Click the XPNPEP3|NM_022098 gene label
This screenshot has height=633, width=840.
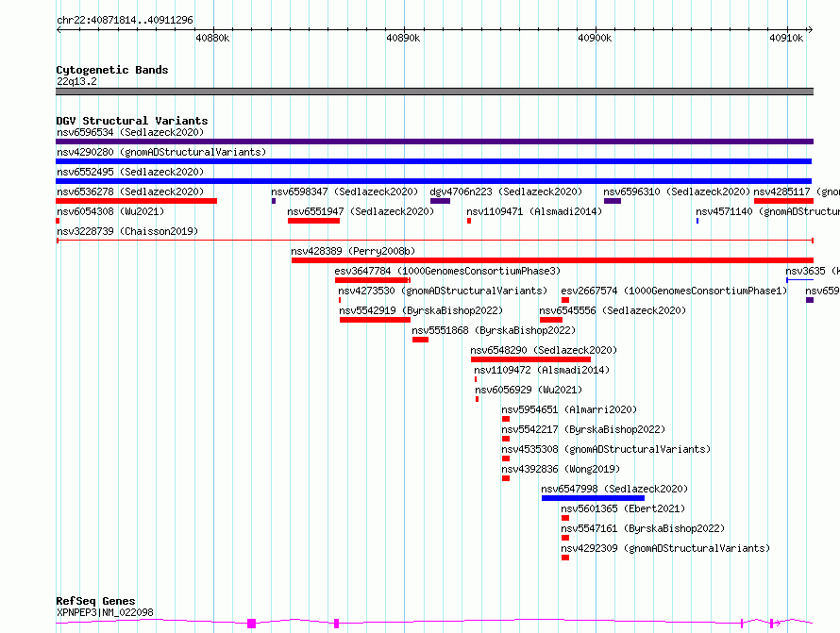point(105,612)
